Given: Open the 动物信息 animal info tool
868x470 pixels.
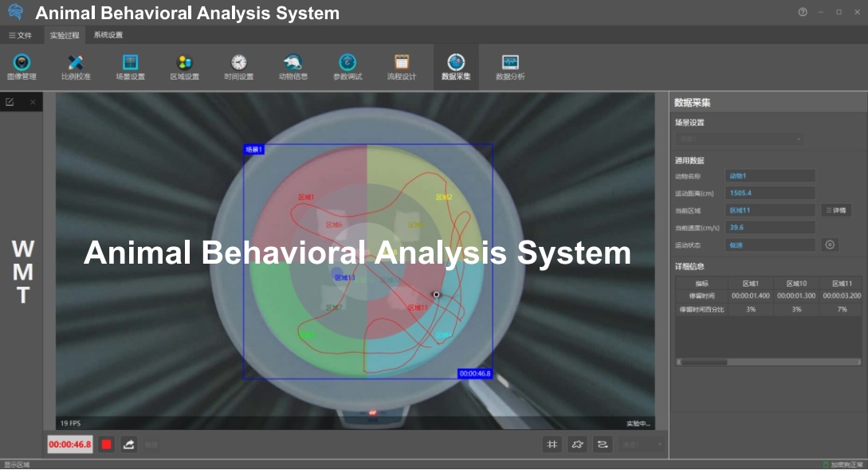Looking at the screenshot, I should coord(293,68).
